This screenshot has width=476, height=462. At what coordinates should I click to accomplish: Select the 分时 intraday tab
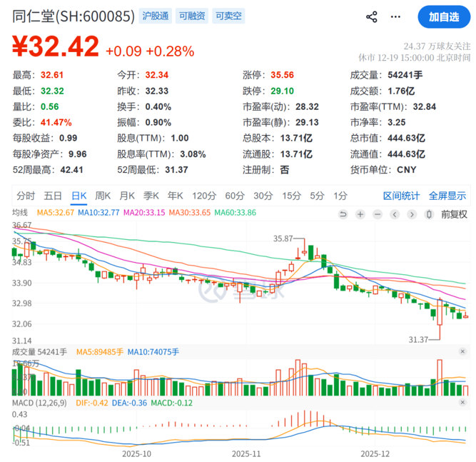pyautogui.click(x=26, y=196)
